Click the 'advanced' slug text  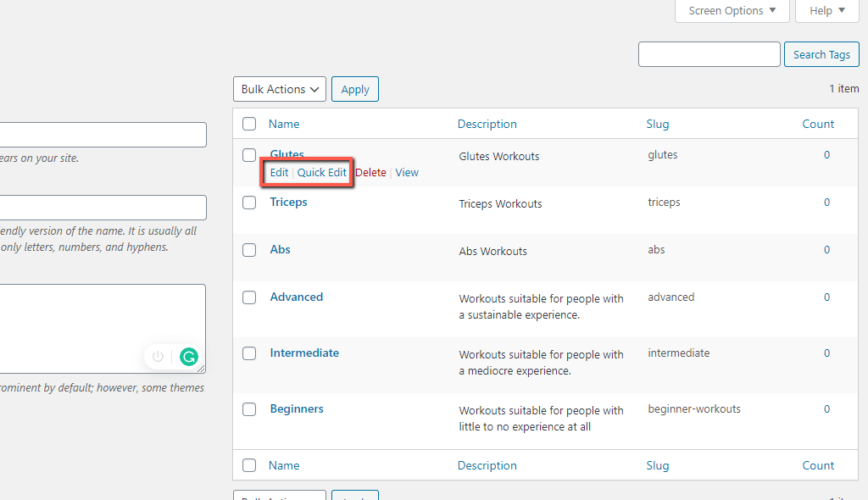coord(671,297)
